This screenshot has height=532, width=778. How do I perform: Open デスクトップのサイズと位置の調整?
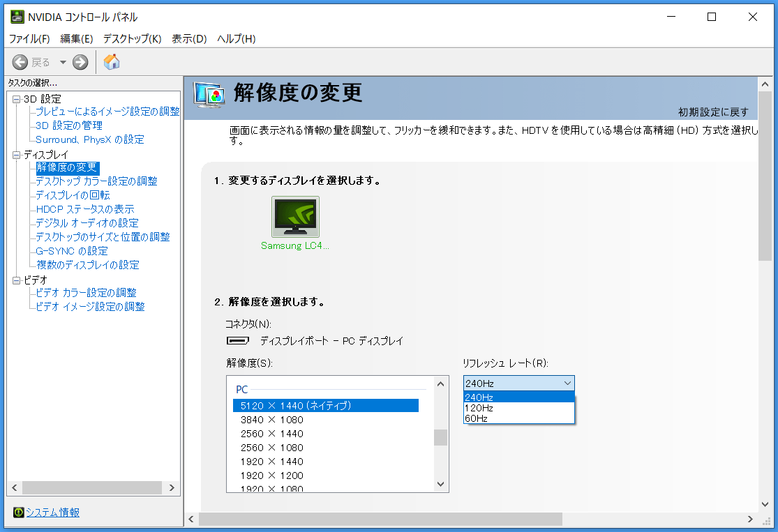click(103, 237)
